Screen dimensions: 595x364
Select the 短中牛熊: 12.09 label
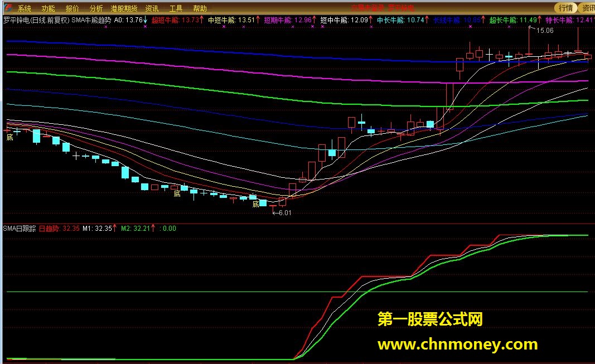click(x=346, y=20)
